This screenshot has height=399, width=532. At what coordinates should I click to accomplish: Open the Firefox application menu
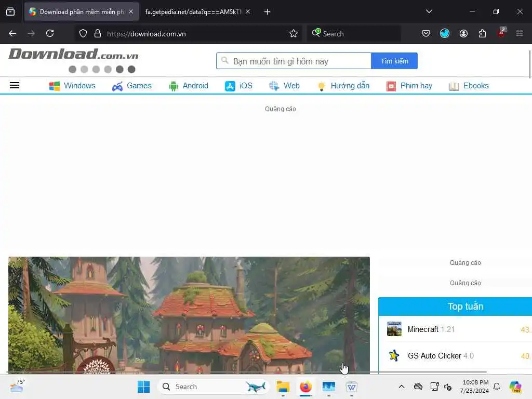520,34
